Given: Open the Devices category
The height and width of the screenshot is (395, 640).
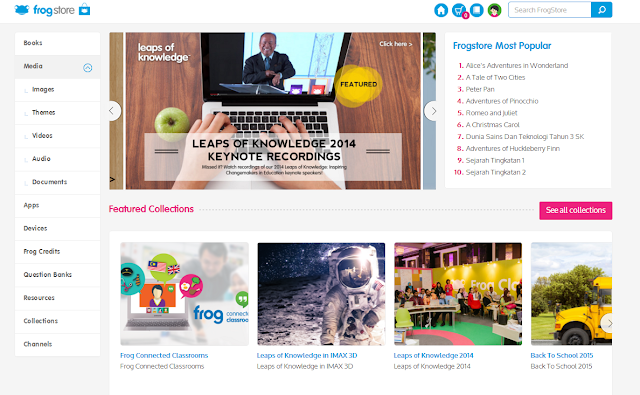Looking at the screenshot, I should [58, 229].
